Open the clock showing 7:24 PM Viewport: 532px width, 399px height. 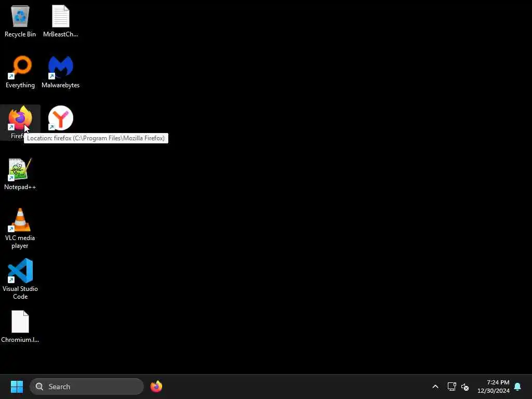click(494, 387)
